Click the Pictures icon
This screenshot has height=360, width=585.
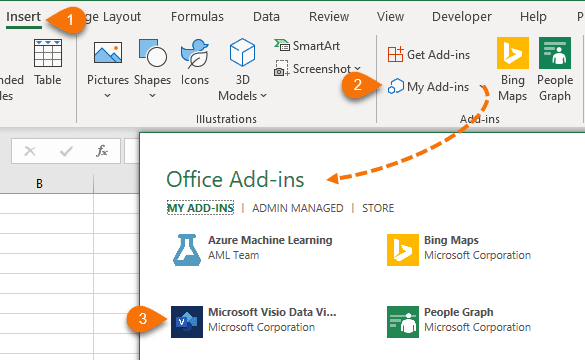(x=108, y=53)
